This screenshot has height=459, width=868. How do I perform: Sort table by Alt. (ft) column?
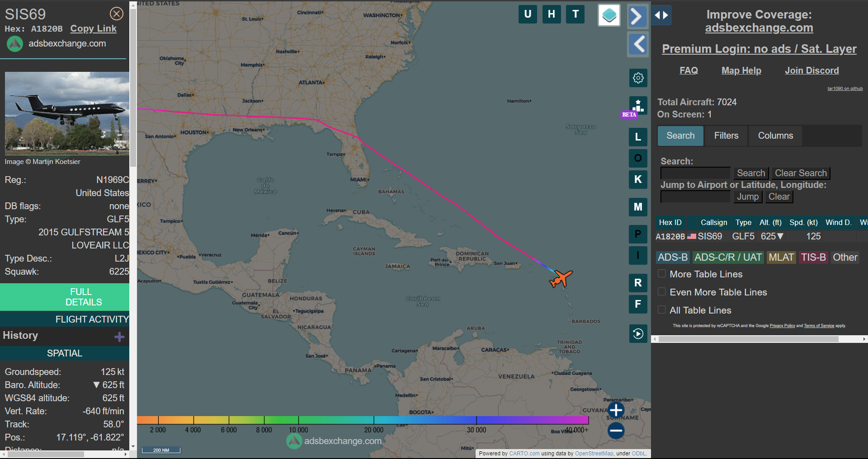(x=770, y=222)
